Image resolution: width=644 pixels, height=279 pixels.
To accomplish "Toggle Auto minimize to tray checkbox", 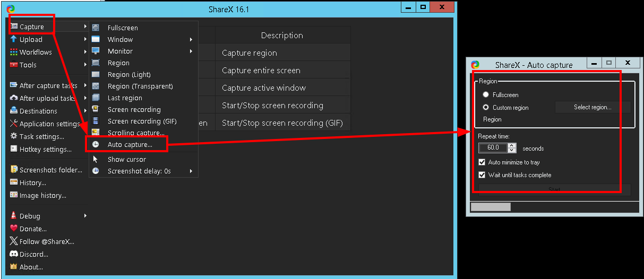I will click(x=482, y=162).
